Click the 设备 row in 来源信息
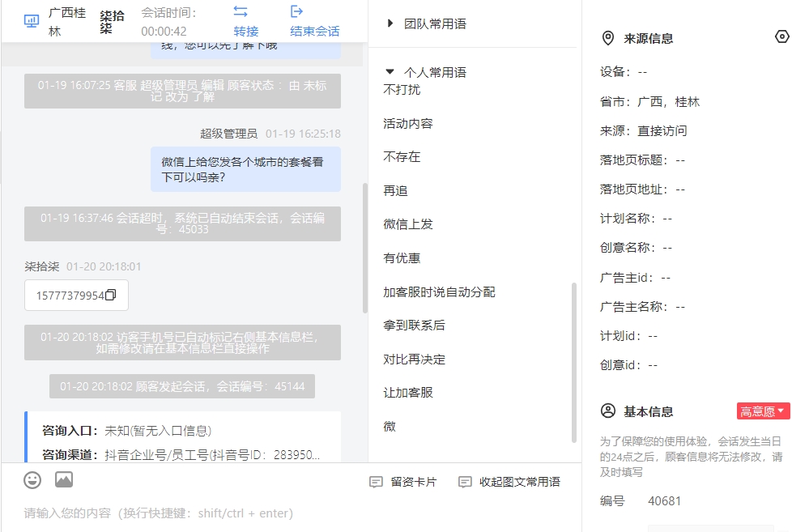 624,72
